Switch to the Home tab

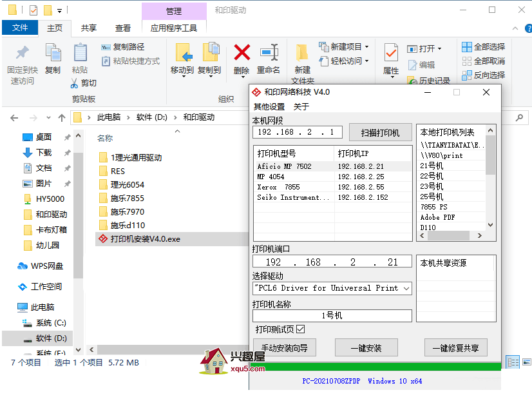coord(55,28)
